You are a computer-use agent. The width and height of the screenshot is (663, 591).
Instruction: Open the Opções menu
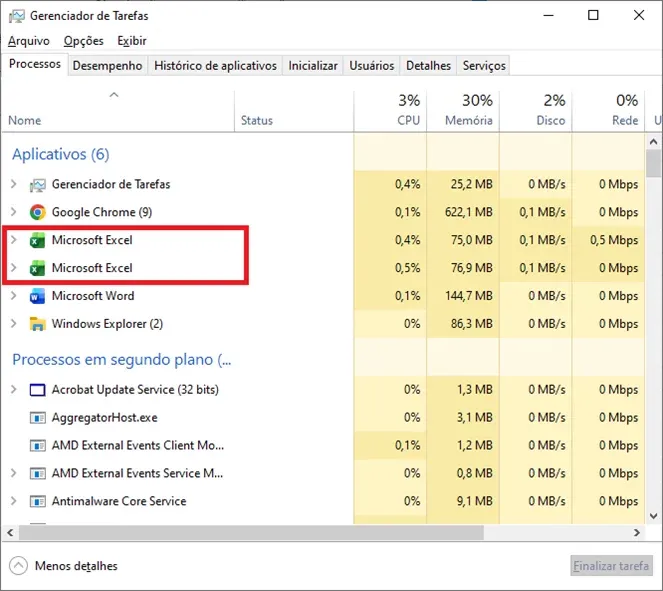(84, 41)
